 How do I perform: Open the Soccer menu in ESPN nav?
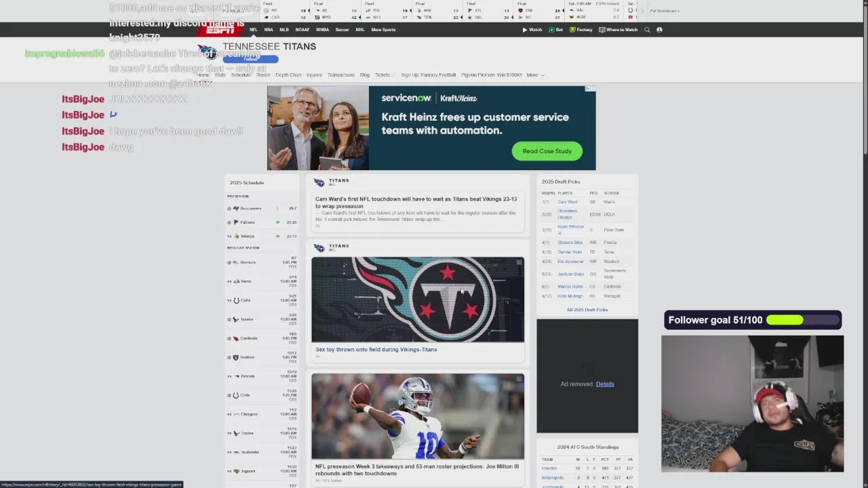(x=342, y=30)
